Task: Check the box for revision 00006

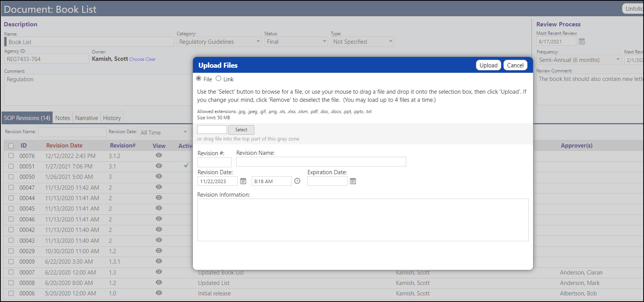Action: 11,293
